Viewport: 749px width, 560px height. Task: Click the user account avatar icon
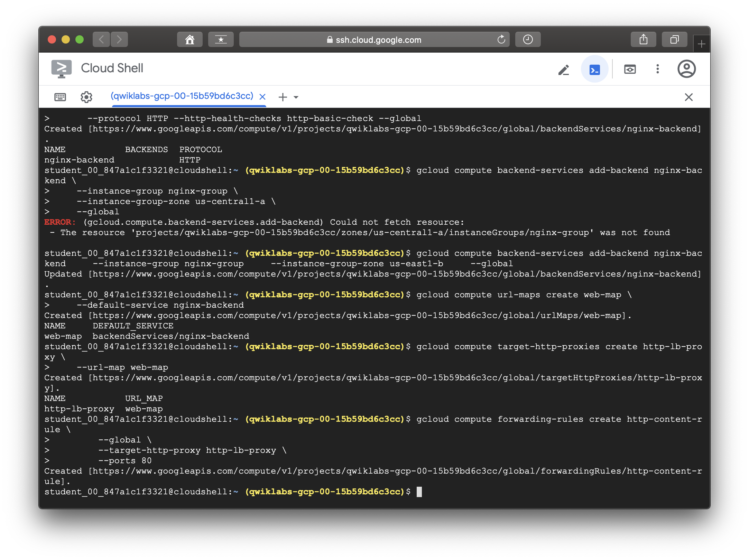(x=686, y=69)
